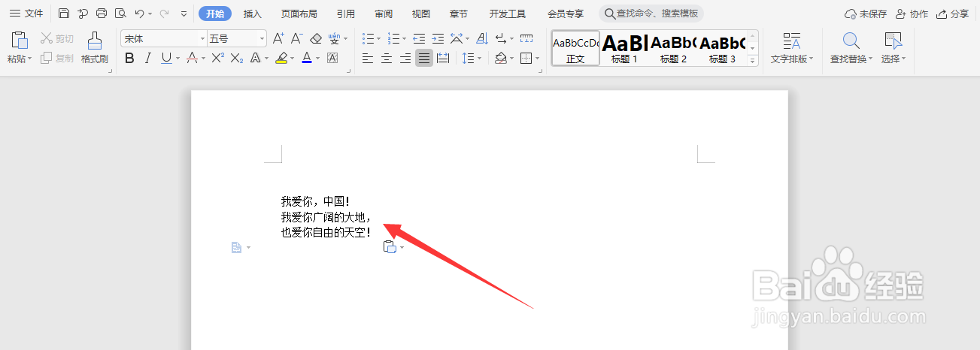Apply Heading 2 (标题 2) style

(x=674, y=48)
